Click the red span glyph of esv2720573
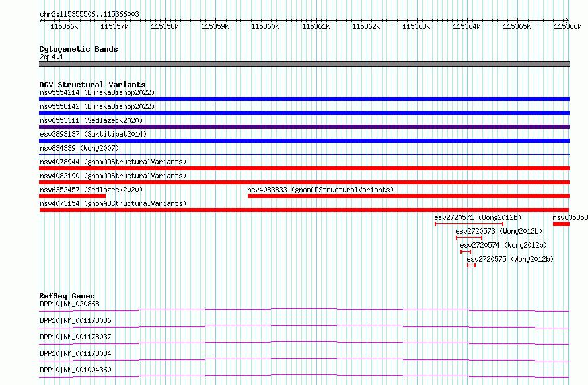Screen dimensions: 588x385 [x=469, y=238]
